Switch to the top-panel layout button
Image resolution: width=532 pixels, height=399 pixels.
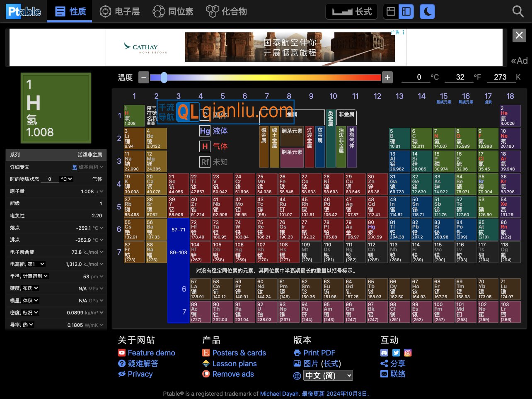pyautogui.click(x=391, y=11)
